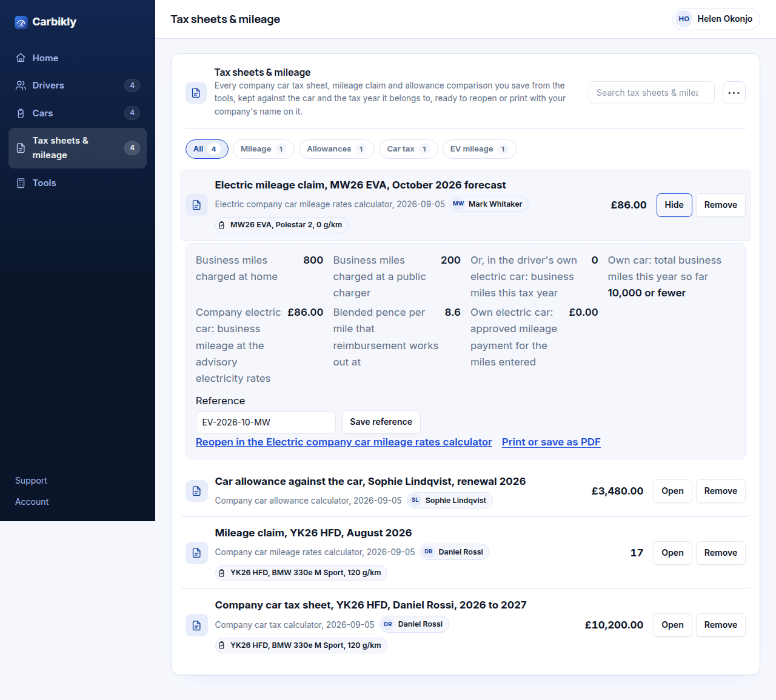
Task: Click Car allowance against the car title
Action: point(370,482)
